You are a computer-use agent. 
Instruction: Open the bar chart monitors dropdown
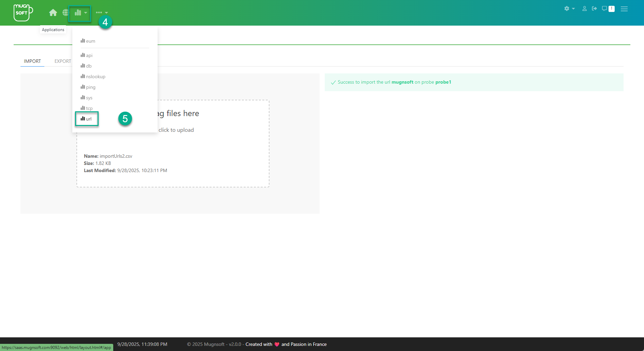point(80,13)
